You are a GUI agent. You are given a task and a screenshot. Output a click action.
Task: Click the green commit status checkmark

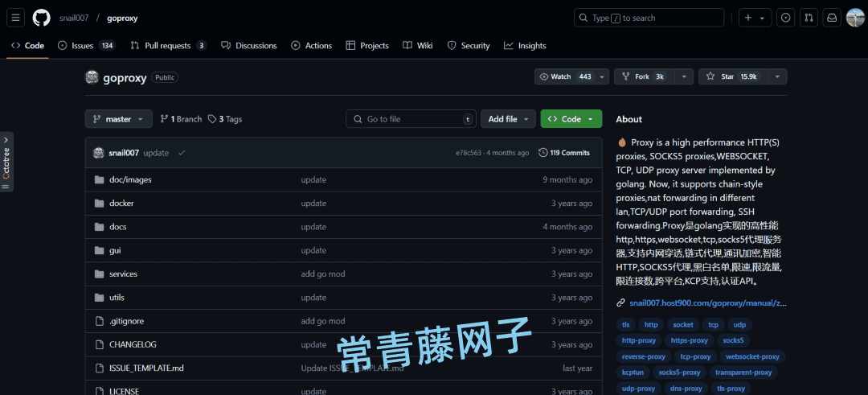coord(182,153)
